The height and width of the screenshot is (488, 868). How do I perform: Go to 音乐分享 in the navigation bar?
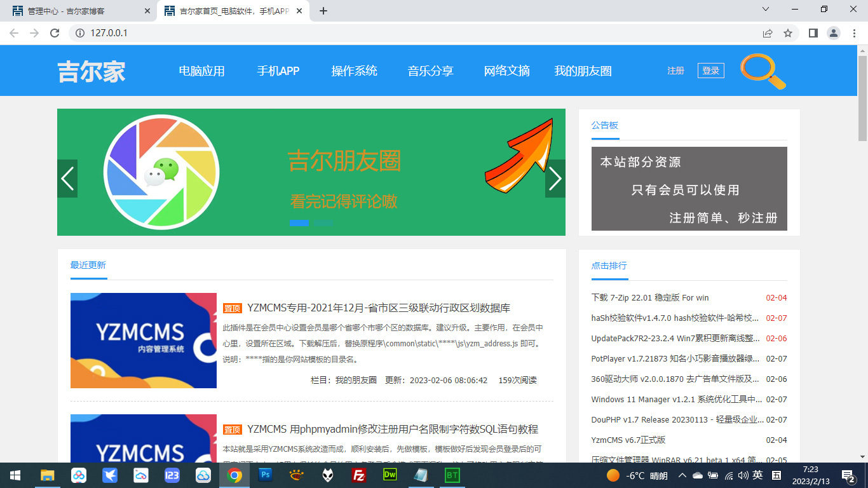tap(430, 71)
